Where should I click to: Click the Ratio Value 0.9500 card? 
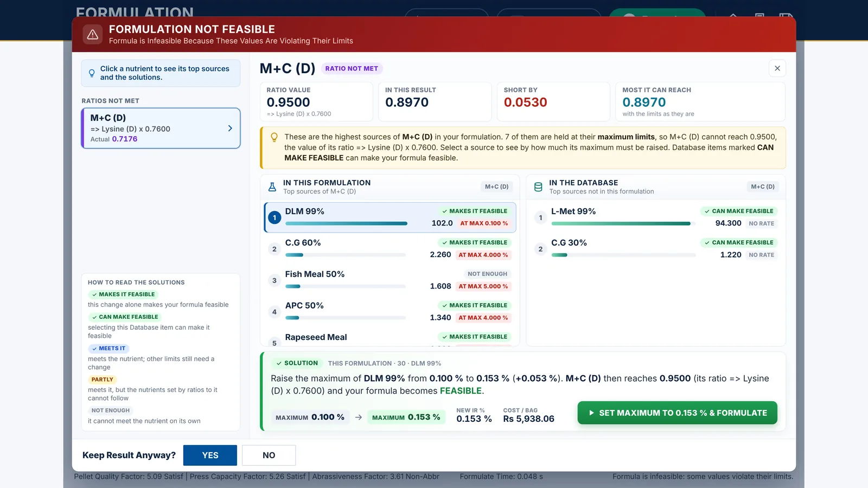click(x=316, y=101)
